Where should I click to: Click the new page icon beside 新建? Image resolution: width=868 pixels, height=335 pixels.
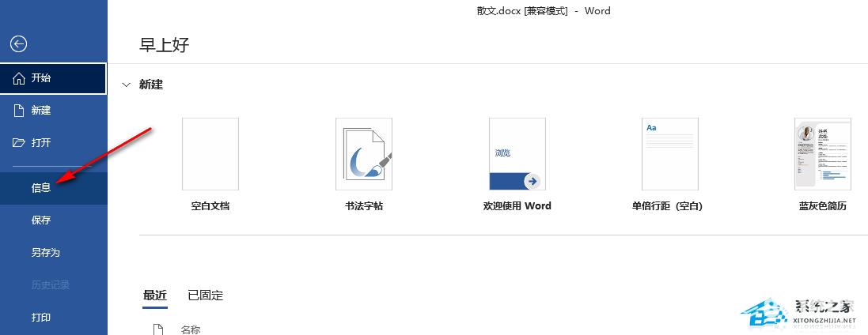(x=19, y=111)
